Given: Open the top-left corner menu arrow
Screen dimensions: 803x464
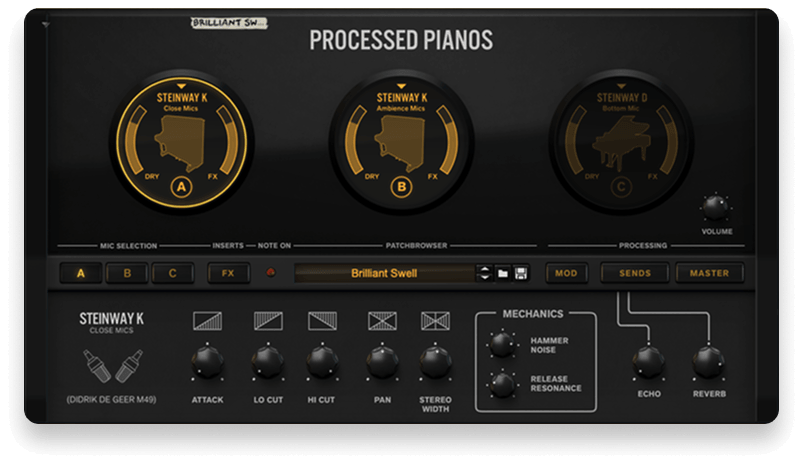Looking at the screenshot, I should (x=46, y=24).
